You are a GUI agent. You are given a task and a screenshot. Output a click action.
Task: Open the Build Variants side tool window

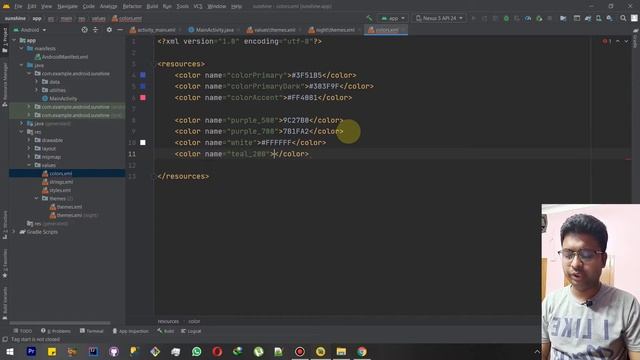(x=5, y=302)
